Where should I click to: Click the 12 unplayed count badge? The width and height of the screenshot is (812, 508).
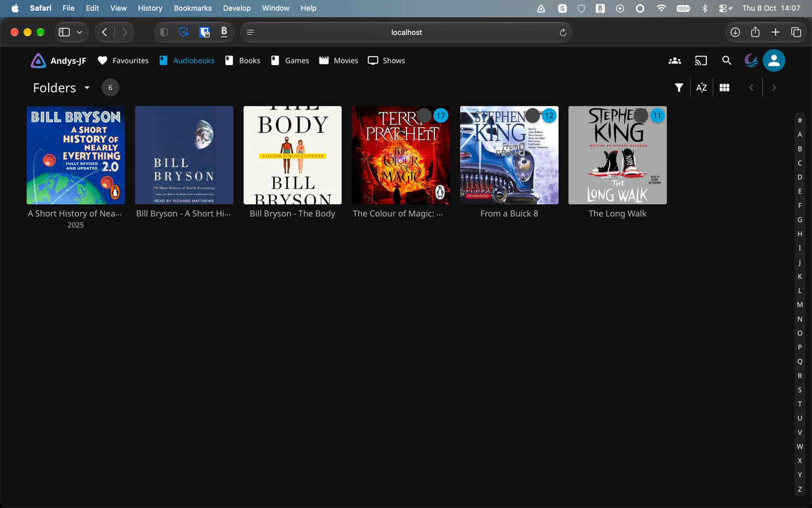549,116
